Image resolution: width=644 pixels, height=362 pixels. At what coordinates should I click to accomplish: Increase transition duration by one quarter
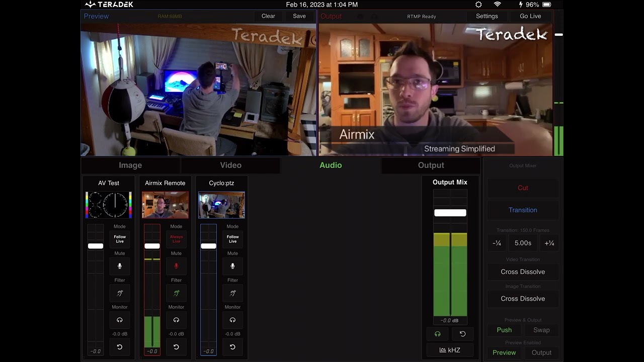(x=549, y=243)
